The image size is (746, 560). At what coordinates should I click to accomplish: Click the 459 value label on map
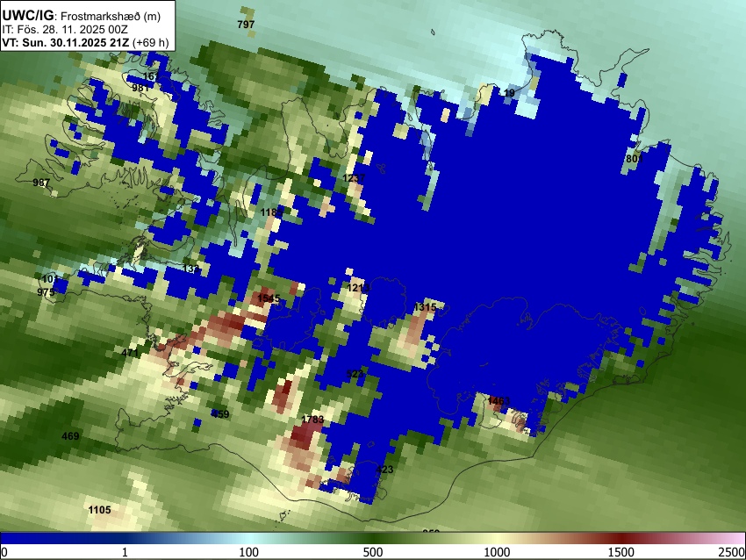220,414
